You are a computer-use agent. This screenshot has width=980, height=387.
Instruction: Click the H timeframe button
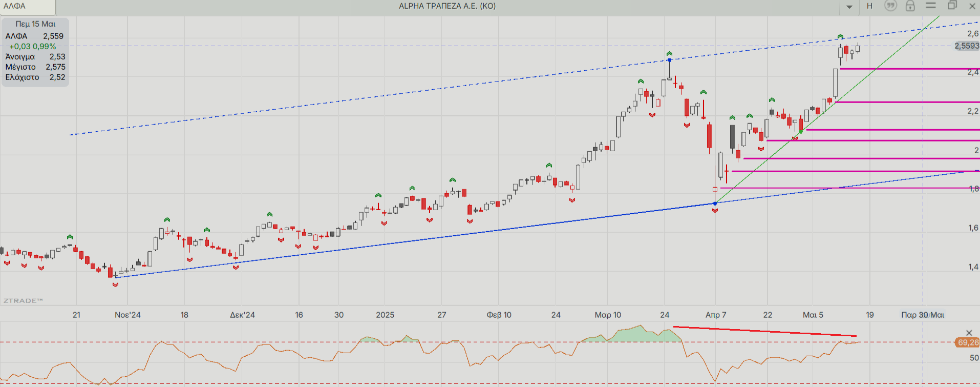(x=869, y=6)
